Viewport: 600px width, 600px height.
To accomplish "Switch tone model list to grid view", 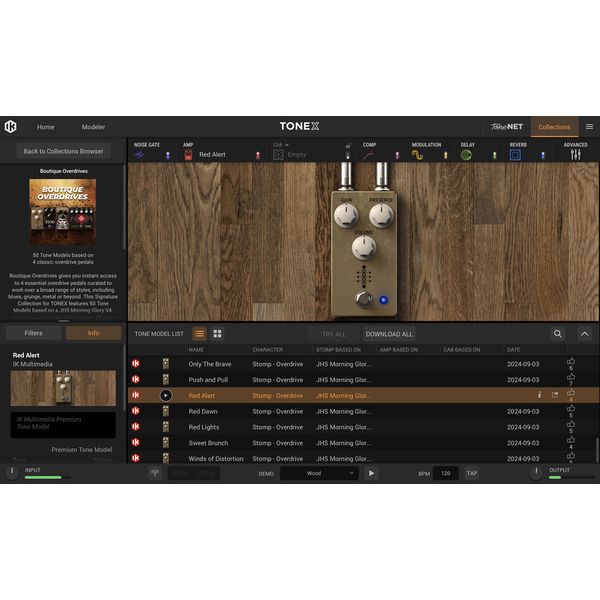I will (x=217, y=334).
